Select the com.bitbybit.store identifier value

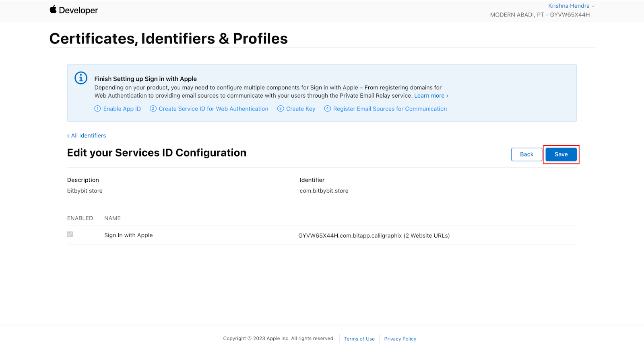tap(324, 191)
